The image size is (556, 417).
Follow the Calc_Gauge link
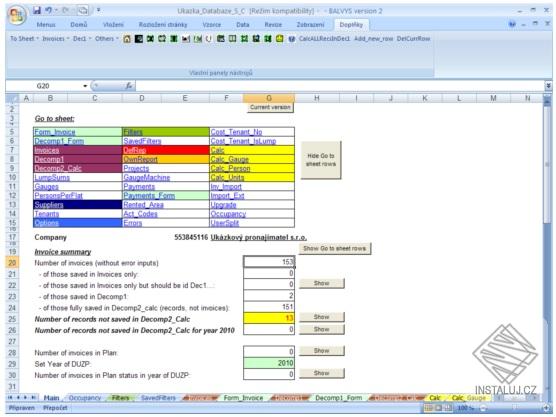229,160
